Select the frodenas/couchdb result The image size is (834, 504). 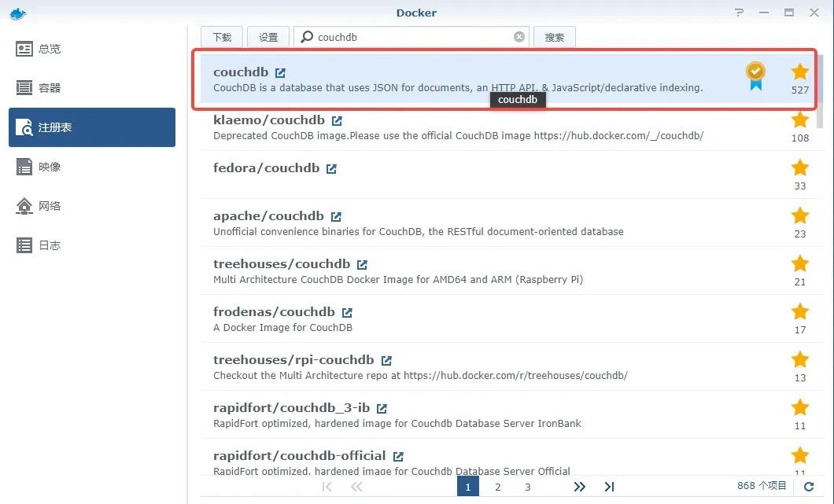coord(508,318)
